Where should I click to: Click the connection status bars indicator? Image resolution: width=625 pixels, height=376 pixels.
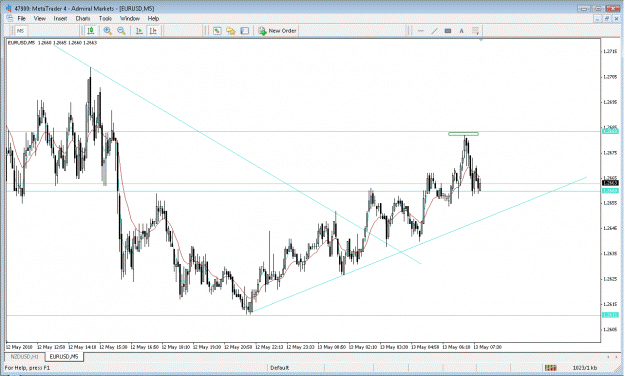click(x=550, y=368)
